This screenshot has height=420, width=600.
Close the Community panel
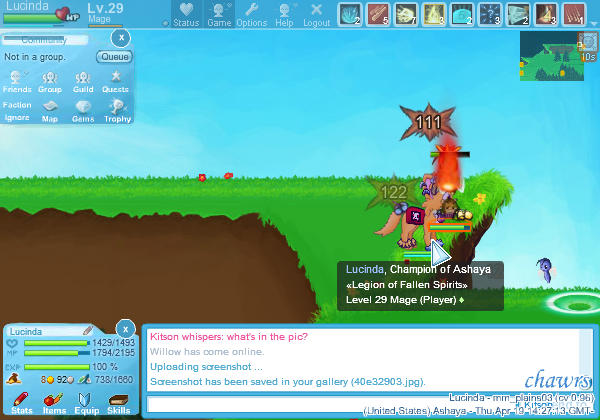pyautogui.click(x=121, y=37)
